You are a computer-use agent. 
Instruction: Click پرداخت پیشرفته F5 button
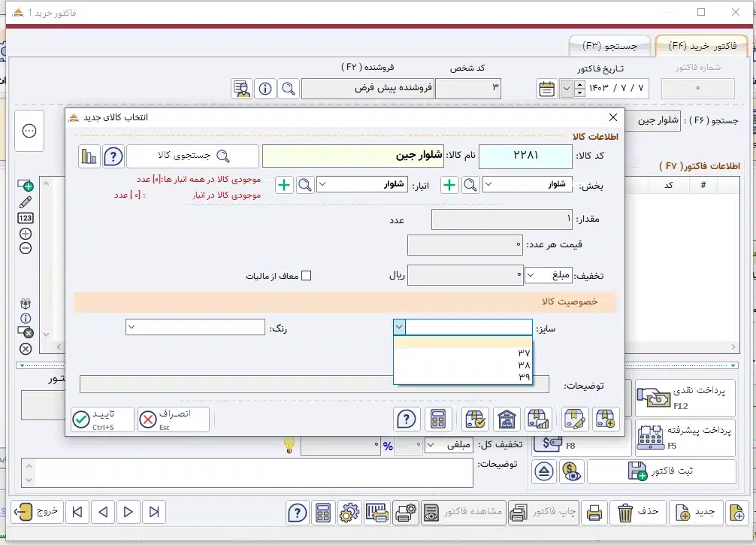click(685, 438)
